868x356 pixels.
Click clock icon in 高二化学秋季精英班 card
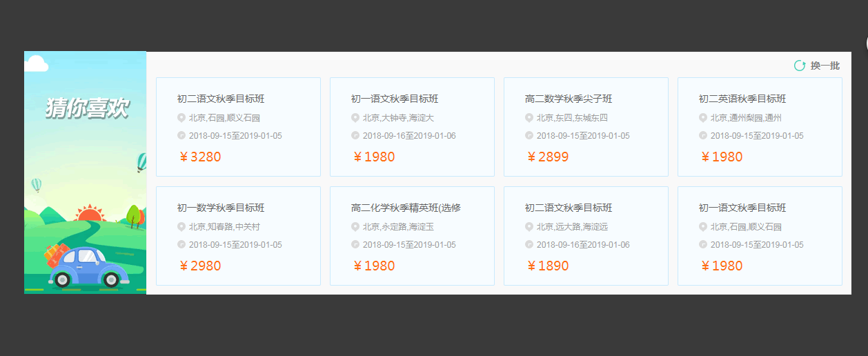click(x=355, y=244)
